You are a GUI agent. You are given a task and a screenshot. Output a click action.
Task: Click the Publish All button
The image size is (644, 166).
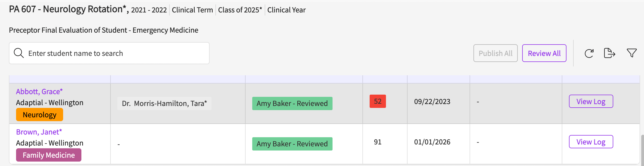(495, 53)
